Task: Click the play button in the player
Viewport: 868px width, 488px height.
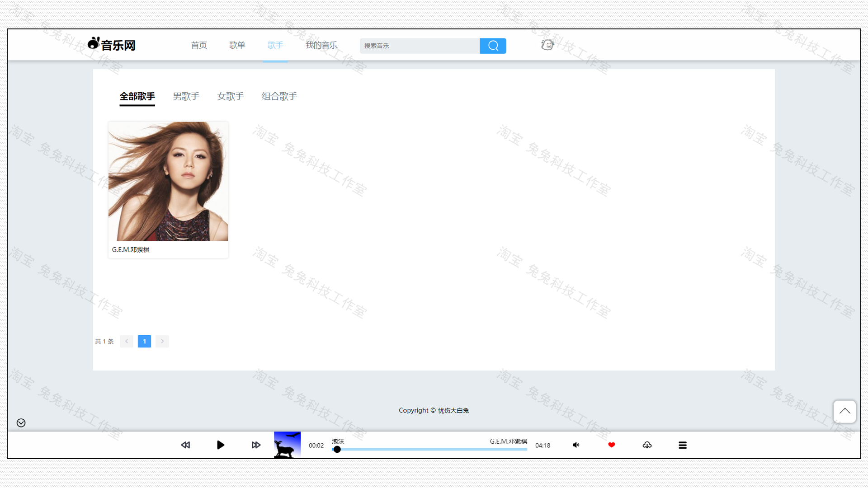Action: (x=220, y=445)
